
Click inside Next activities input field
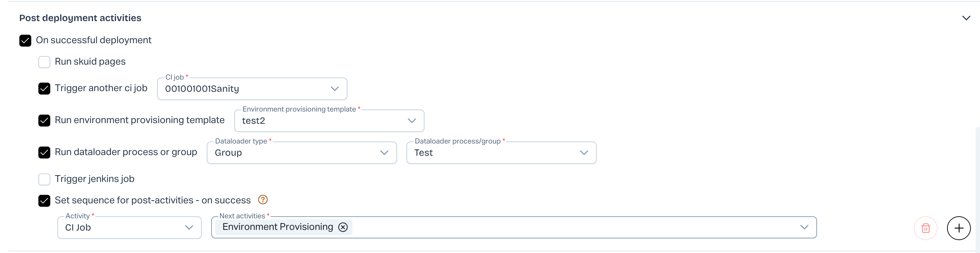[x=571, y=227]
